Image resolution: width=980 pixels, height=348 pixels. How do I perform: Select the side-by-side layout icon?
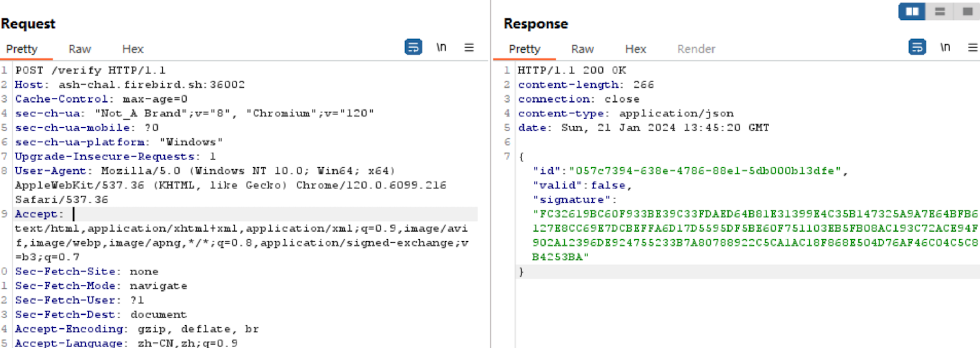coord(912,12)
